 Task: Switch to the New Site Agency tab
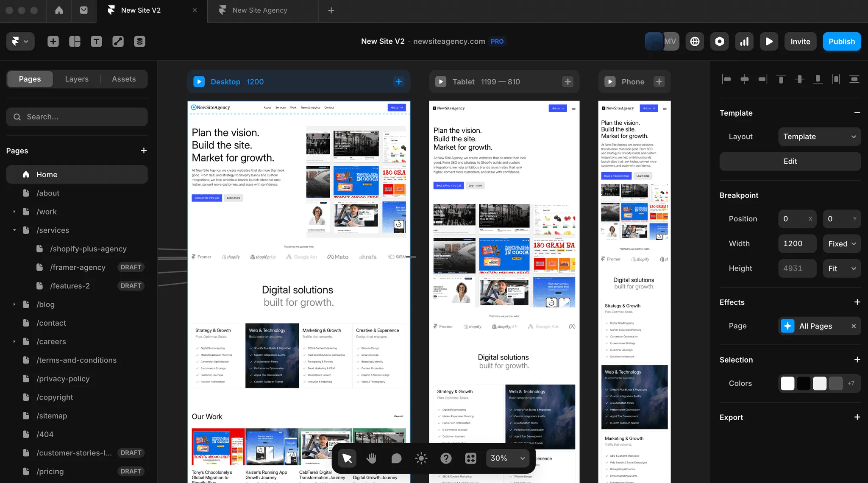click(x=263, y=10)
